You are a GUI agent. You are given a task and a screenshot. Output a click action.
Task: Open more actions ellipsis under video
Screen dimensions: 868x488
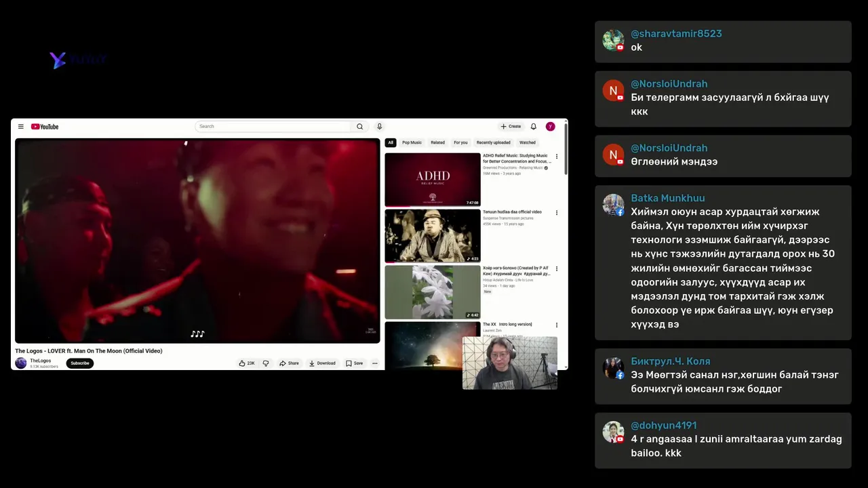point(374,363)
